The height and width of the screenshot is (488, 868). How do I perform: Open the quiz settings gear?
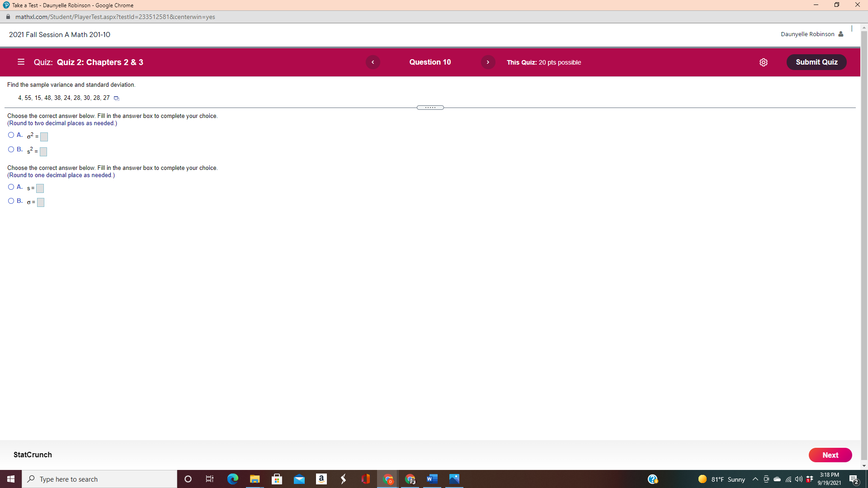(x=764, y=62)
